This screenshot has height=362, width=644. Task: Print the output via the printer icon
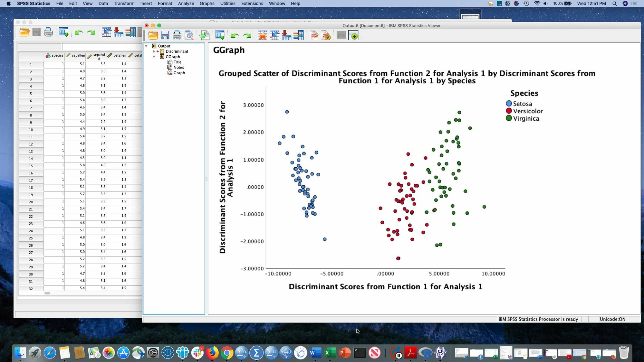coord(177,35)
